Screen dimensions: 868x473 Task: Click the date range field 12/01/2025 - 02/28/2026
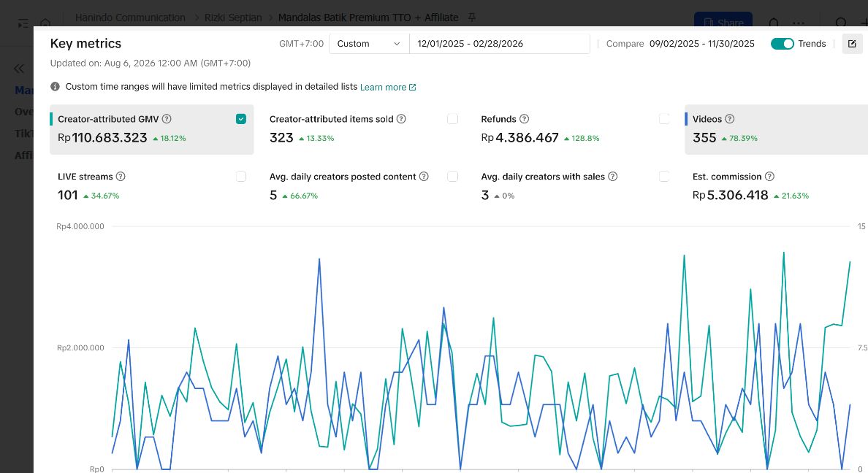tap(499, 44)
